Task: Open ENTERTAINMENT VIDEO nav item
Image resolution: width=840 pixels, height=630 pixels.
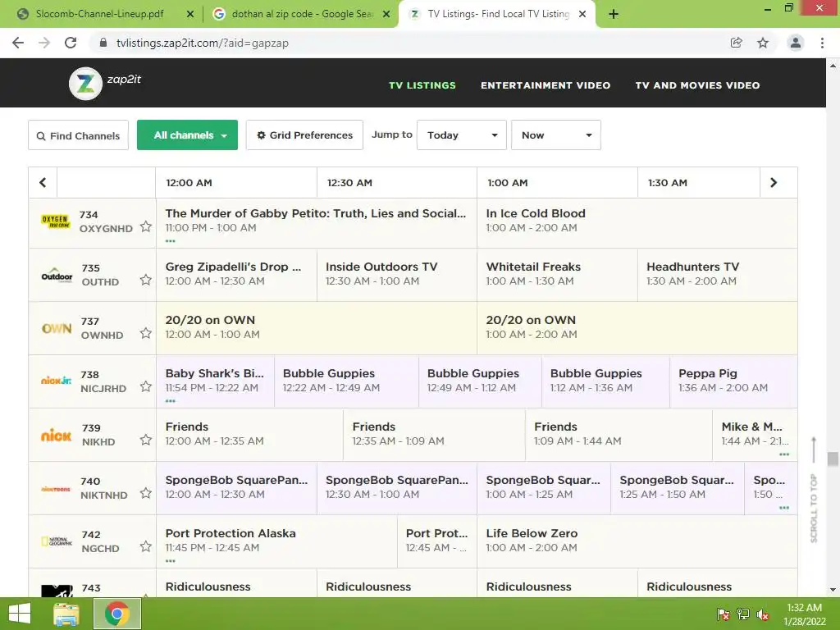Action: point(546,85)
